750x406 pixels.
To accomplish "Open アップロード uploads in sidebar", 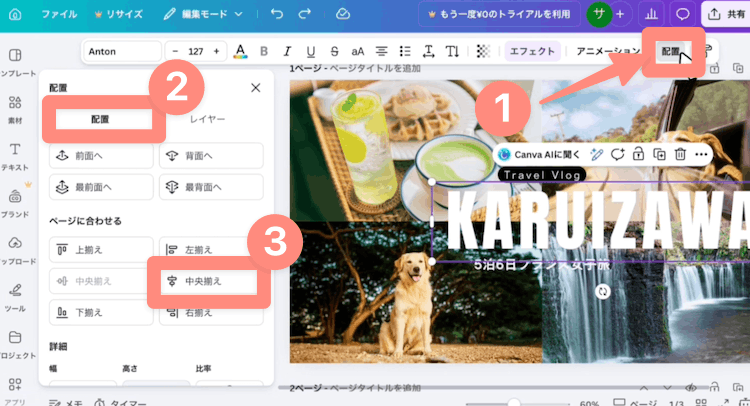I will tap(15, 251).
